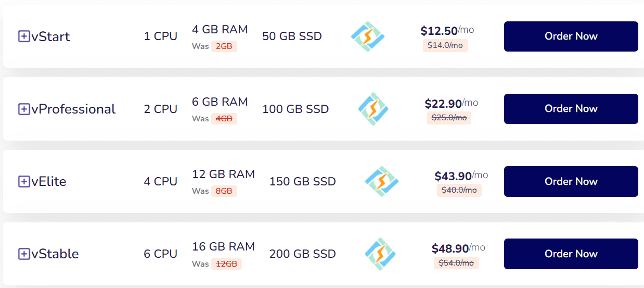Image resolution: width=644 pixels, height=288 pixels.
Task: Click the LiteSpeed icon in vStable row
Action: (381, 254)
